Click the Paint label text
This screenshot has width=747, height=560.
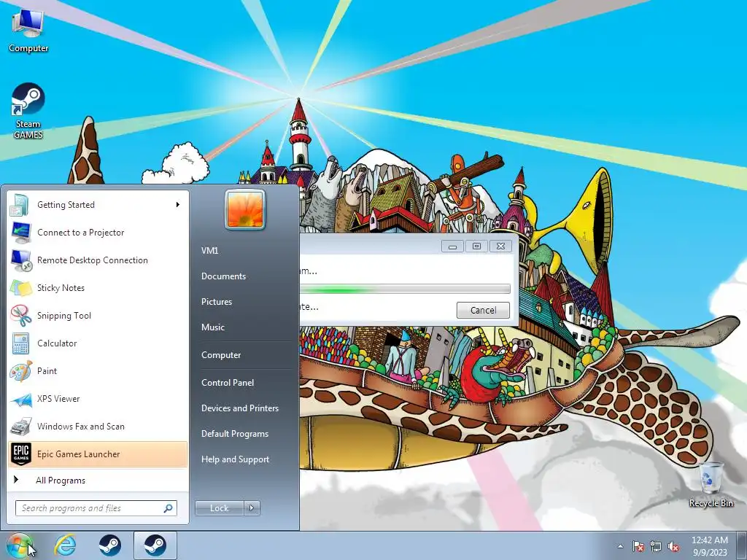47,371
